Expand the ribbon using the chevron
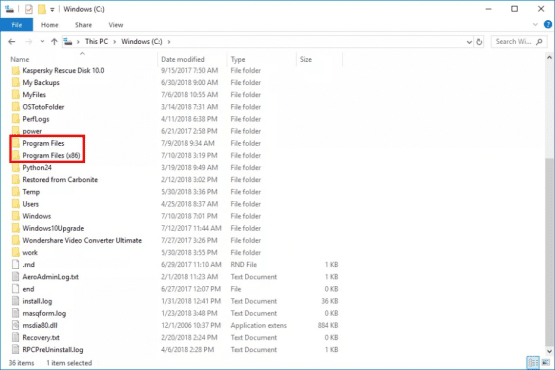The height and width of the screenshot is (370, 555). pos(535,24)
